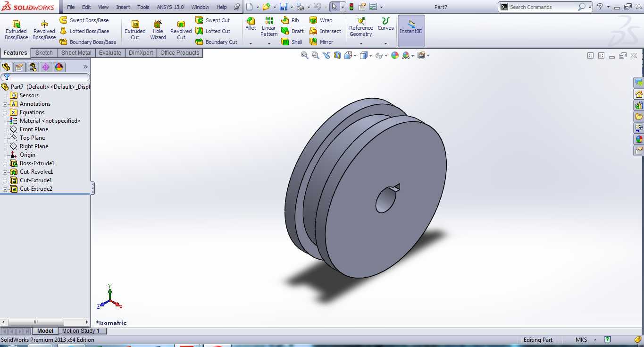Choose Boundary Boss/Base feature
Screen dimensions: 644x347
(88, 42)
